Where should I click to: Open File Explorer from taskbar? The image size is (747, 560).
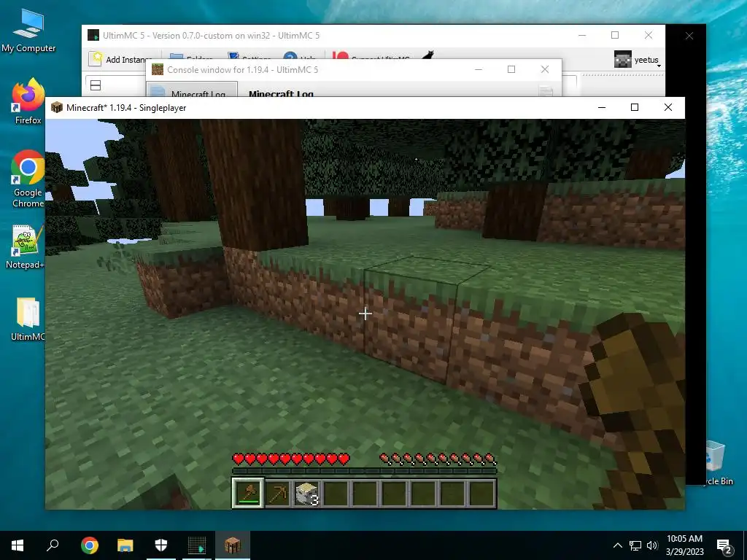tap(125, 545)
